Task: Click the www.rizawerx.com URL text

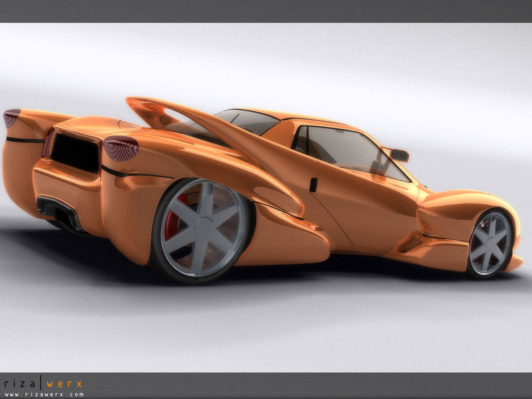Action: pos(44,394)
